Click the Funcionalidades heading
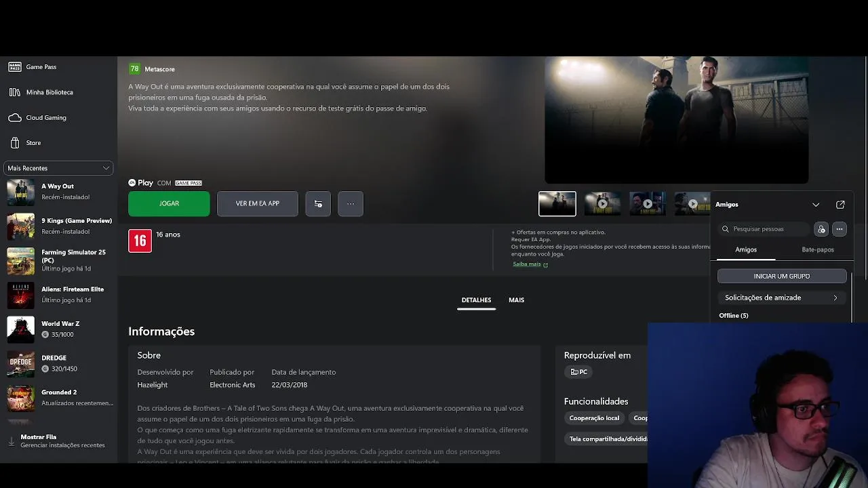This screenshot has width=868, height=488. click(596, 401)
